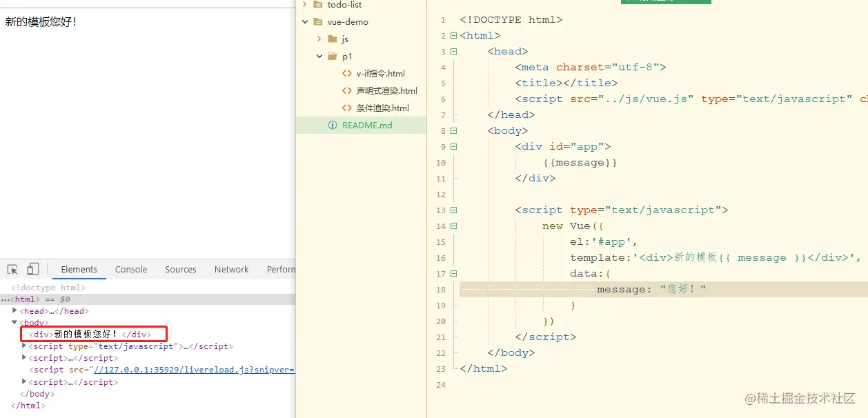This screenshot has width=868, height=418.
Task: Click the HTML icon beside 声明式渲染.html
Action: click(x=347, y=90)
